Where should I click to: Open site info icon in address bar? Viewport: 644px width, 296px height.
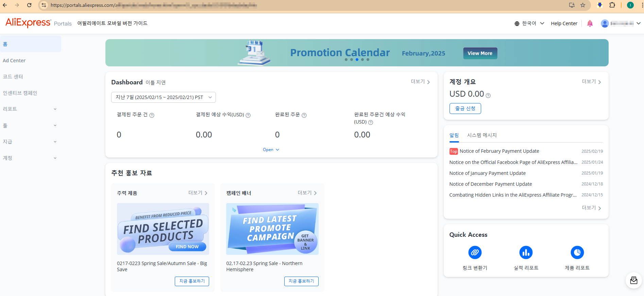pos(44,5)
